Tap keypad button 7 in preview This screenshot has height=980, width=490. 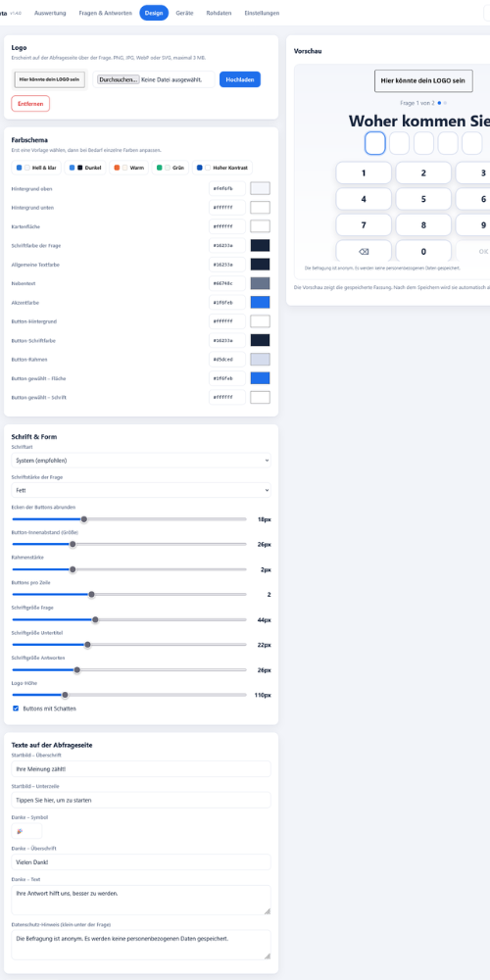click(364, 225)
